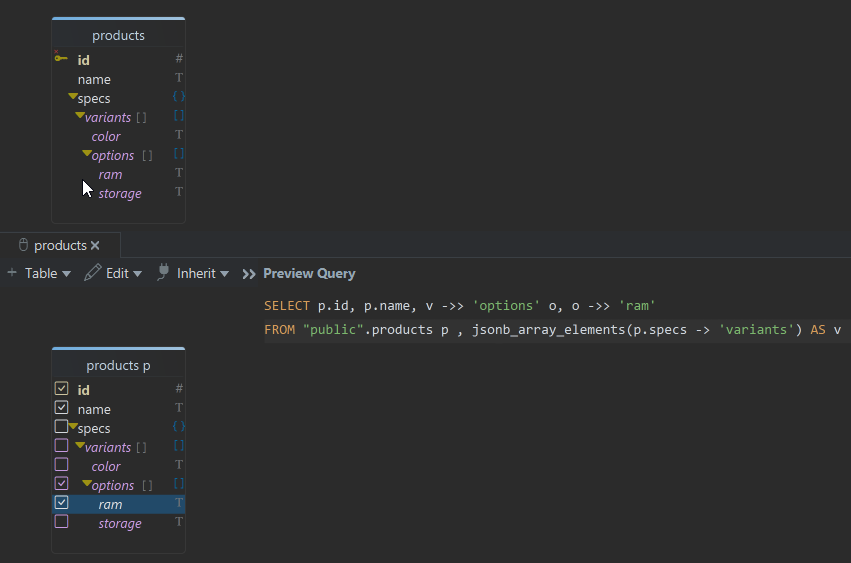851x563 pixels.
Task: Select storage row in products p table
Action: (x=118, y=523)
